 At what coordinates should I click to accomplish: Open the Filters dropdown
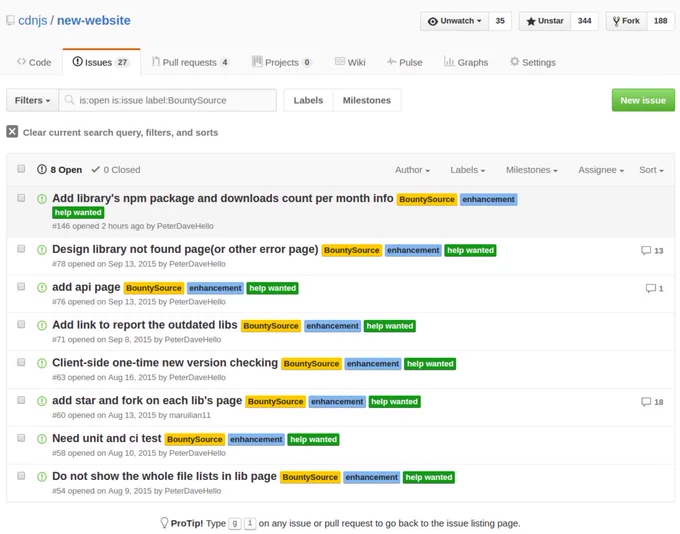click(x=33, y=100)
